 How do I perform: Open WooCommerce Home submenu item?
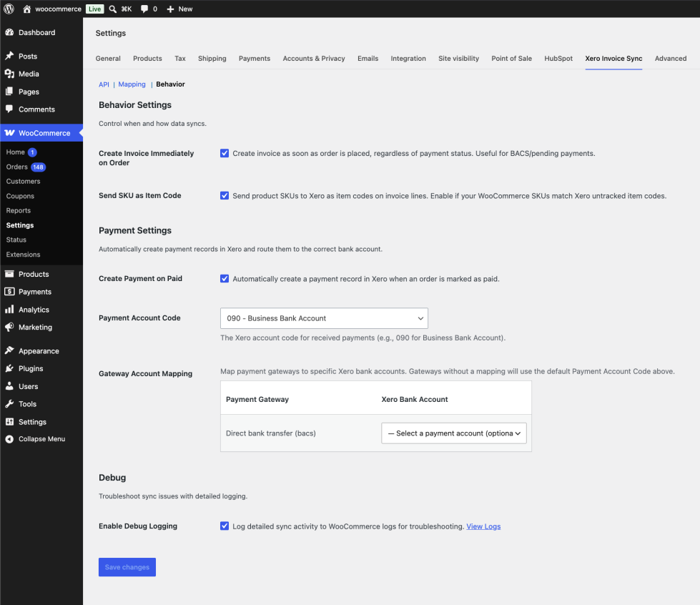click(x=15, y=152)
